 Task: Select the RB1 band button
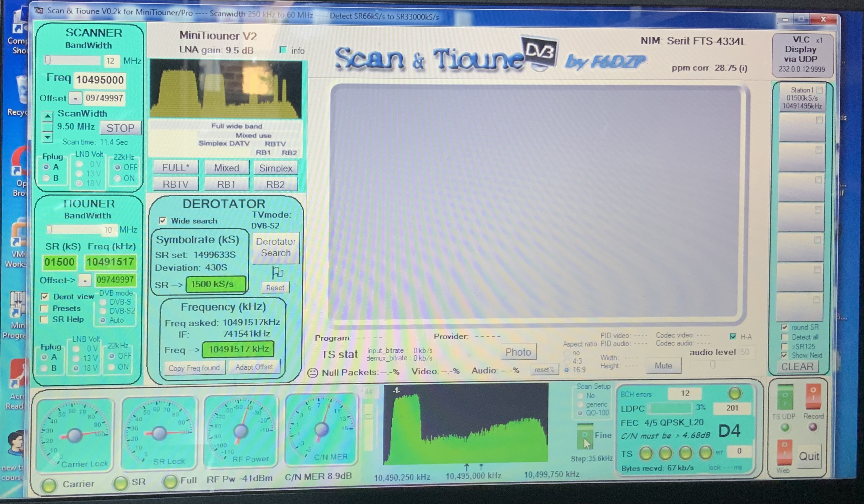(x=226, y=185)
